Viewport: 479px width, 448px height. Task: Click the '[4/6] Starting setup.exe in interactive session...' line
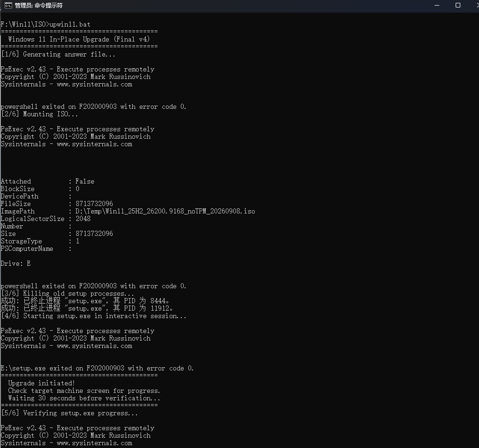[x=94, y=316]
